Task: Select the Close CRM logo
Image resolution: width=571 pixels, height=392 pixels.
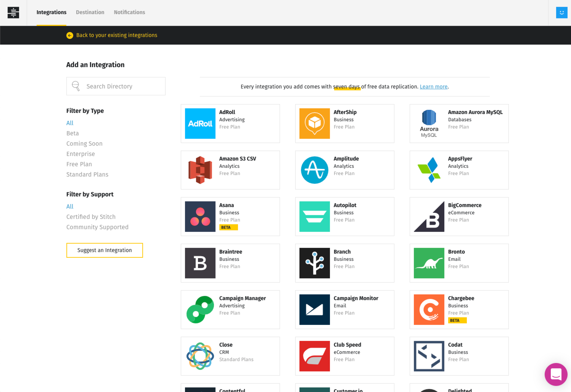Action: point(200,356)
